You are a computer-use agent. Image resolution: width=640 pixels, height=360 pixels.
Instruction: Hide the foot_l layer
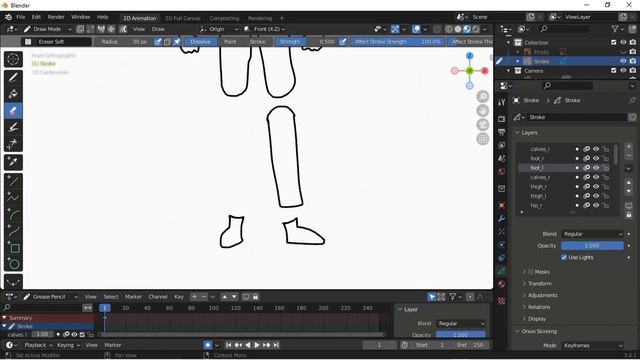coord(596,168)
